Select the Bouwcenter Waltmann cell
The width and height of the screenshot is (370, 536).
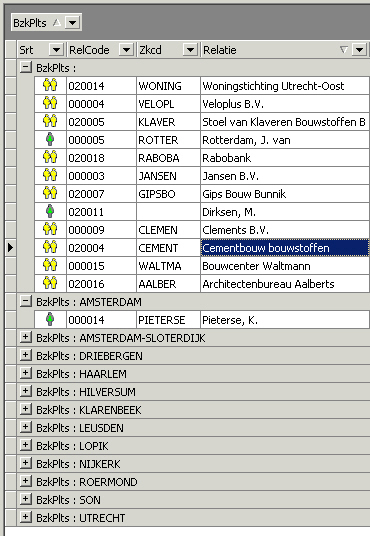[x=285, y=266]
